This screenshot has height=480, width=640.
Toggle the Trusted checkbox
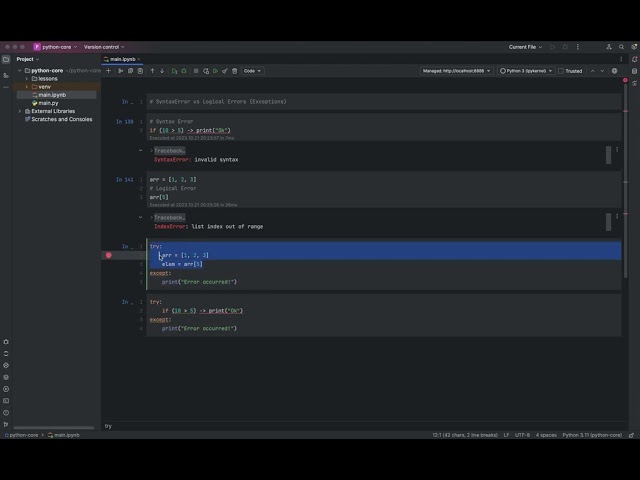pyautogui.click(x=561, y=71)
